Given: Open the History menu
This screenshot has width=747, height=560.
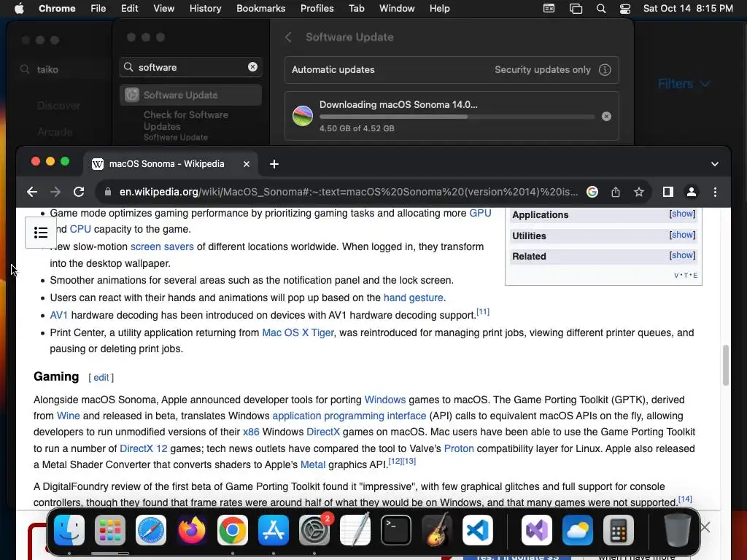Looking at the screenshot, I should (205, 9).
